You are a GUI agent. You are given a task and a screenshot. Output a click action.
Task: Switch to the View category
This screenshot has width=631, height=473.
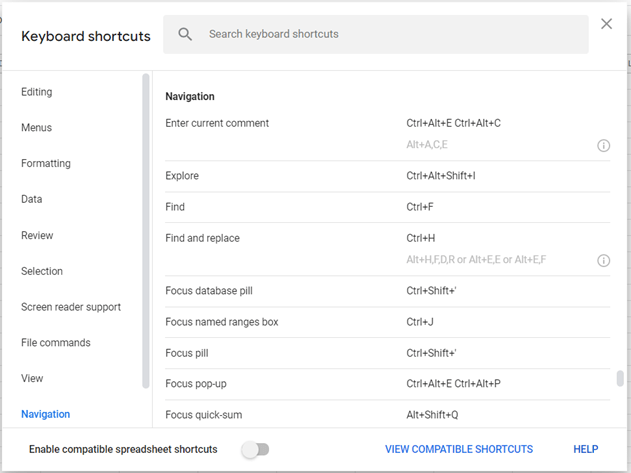[x=32, y=378]
